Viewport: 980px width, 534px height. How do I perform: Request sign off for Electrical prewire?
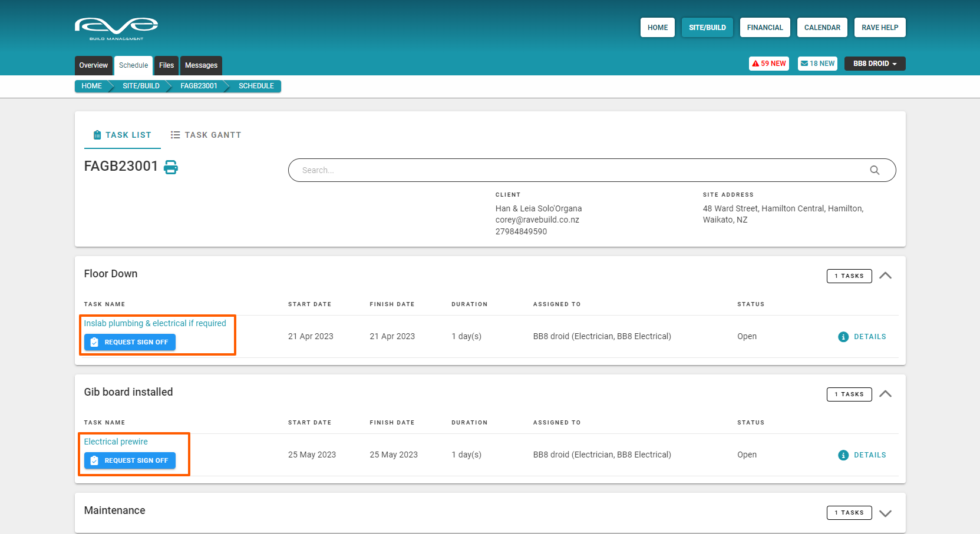(130, 460)
